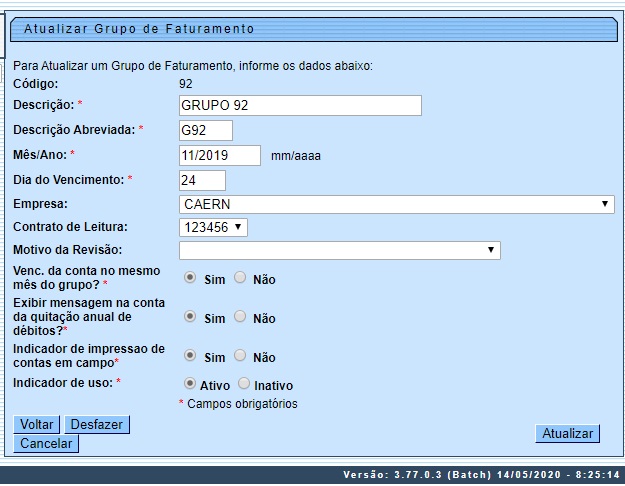Select Sim for Venc. da conta no mesmo mês
Screen dimensions: 625x486
[x=190, y=279]
